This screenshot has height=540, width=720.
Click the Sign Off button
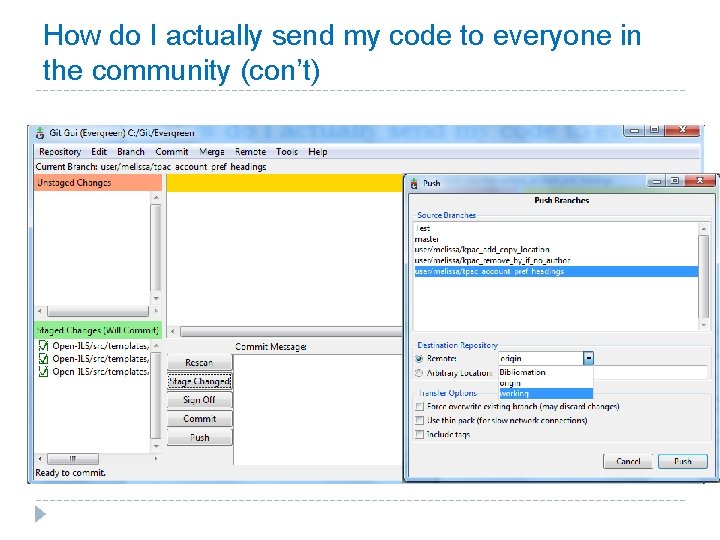coord(200,400)
